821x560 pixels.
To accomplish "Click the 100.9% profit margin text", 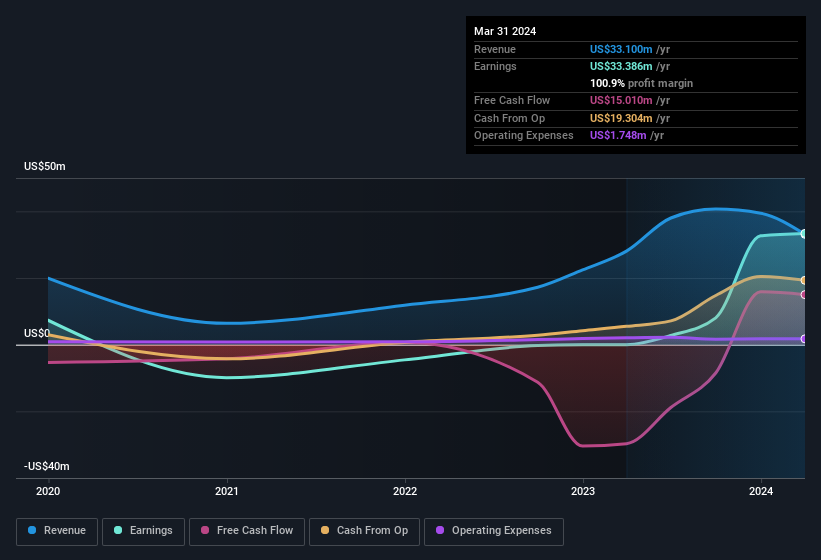I will click(641, 83).
